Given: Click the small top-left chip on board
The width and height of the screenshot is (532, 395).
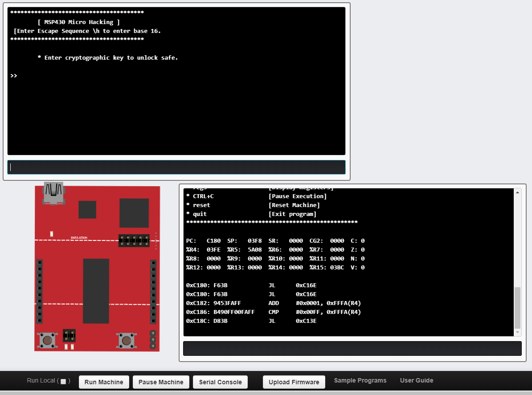Looking at the screenshot, I should point(87,210).
